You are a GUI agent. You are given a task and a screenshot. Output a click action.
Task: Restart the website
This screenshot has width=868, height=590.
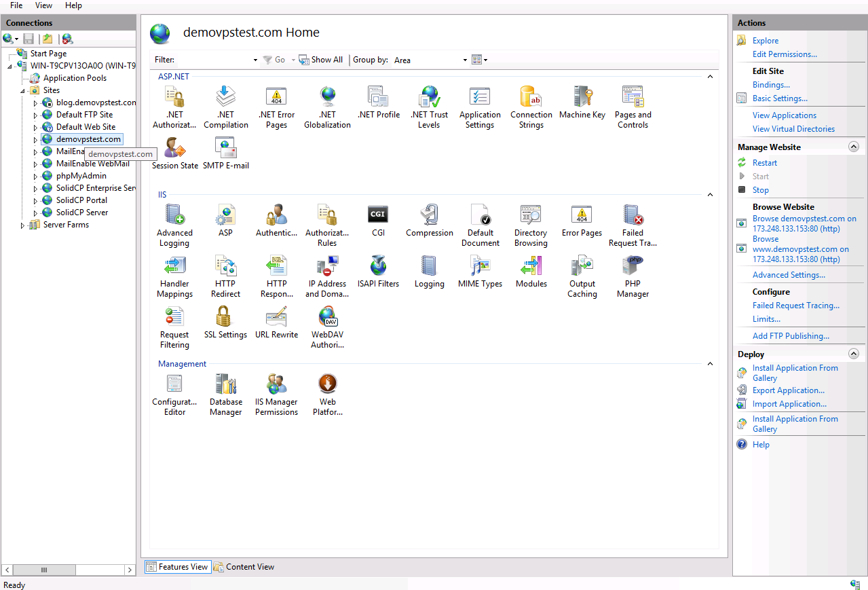coord(765,163)
